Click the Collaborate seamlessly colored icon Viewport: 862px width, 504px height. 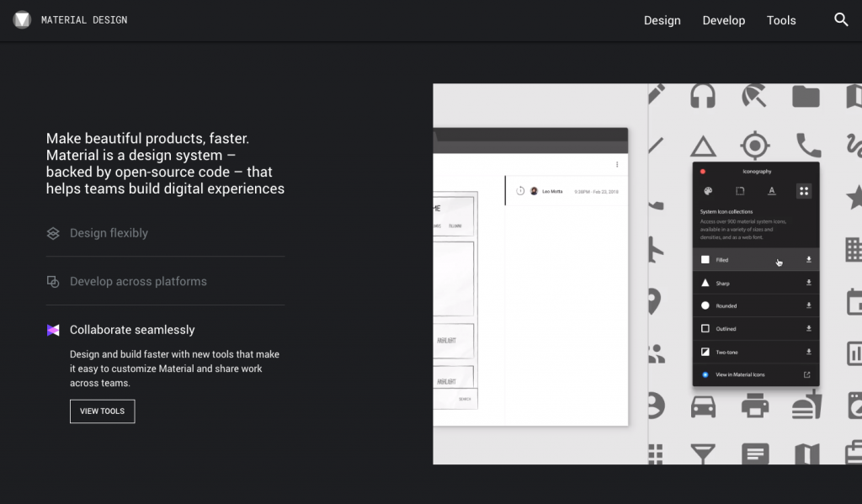point(53,331)
